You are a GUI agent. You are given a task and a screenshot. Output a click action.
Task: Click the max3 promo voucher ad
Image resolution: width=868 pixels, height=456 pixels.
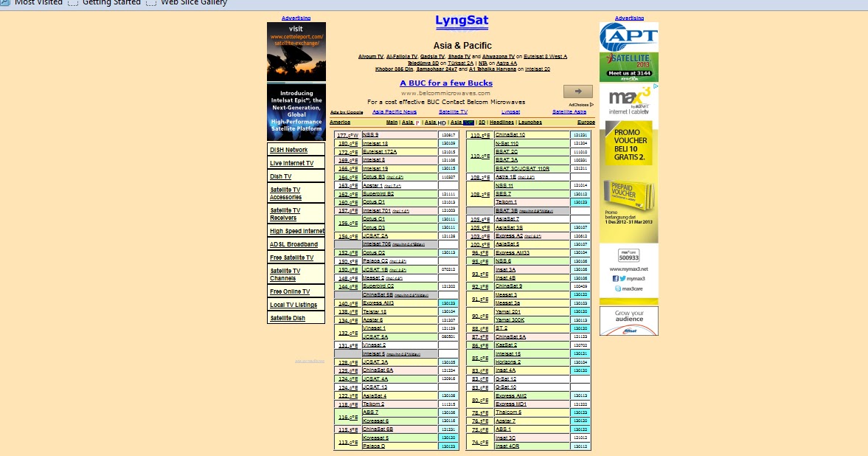click(629, 194)
